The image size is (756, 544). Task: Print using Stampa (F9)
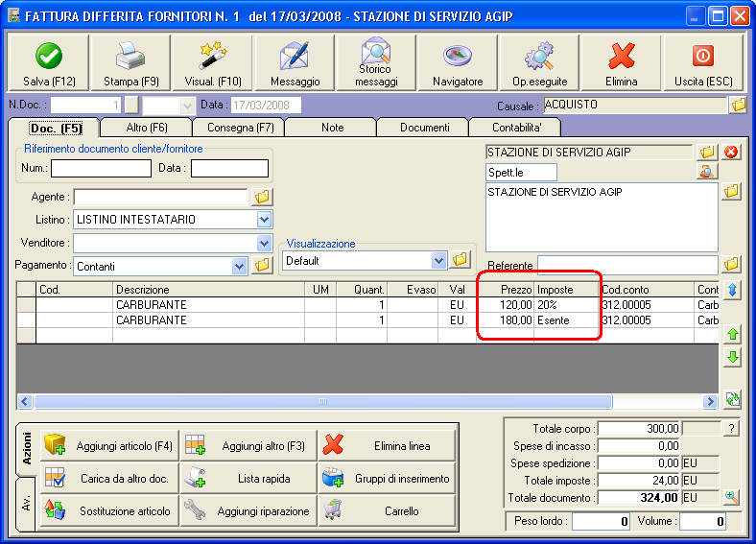coord(130,62)
